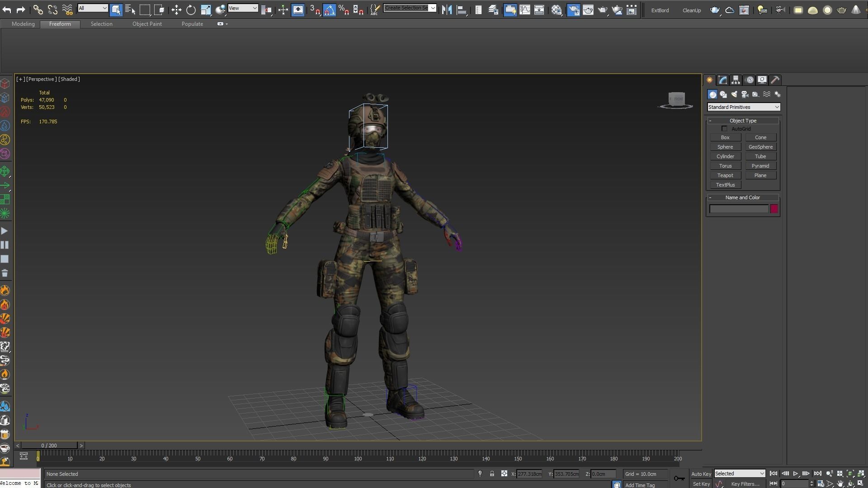Click the CleanUp toolbar button
The height and width of the screenshot is (488, 868).
point(692,10)
